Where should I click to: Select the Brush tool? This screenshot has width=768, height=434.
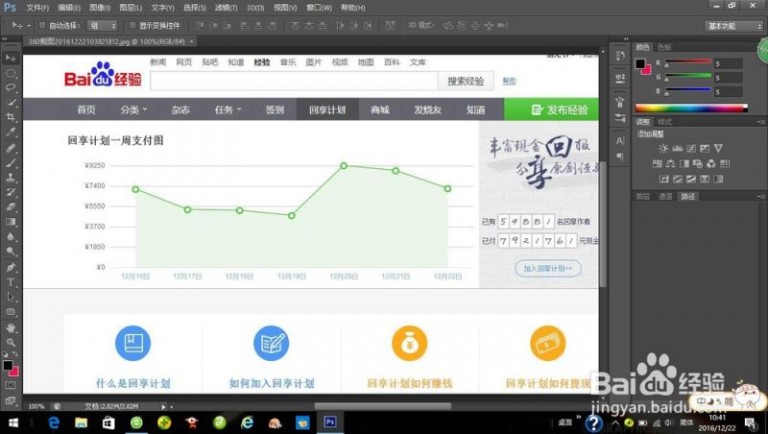tap(10, 163)
